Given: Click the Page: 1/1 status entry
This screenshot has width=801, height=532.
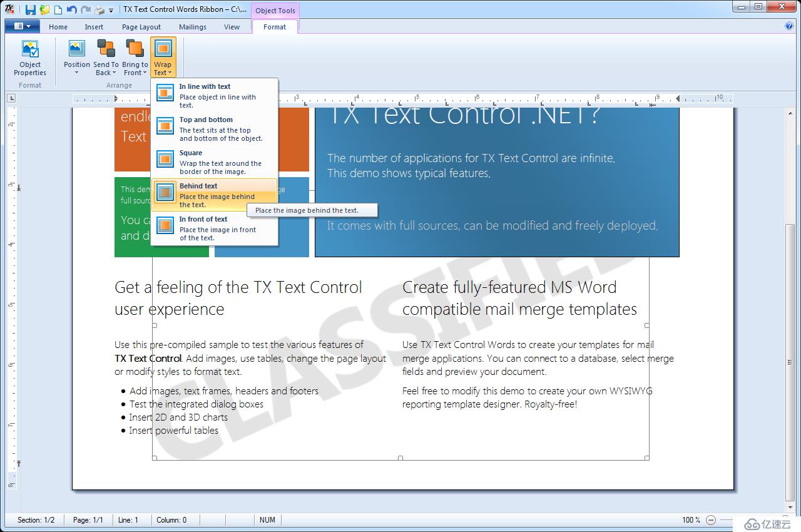Looking at the screenshot, I should point(88,520).
